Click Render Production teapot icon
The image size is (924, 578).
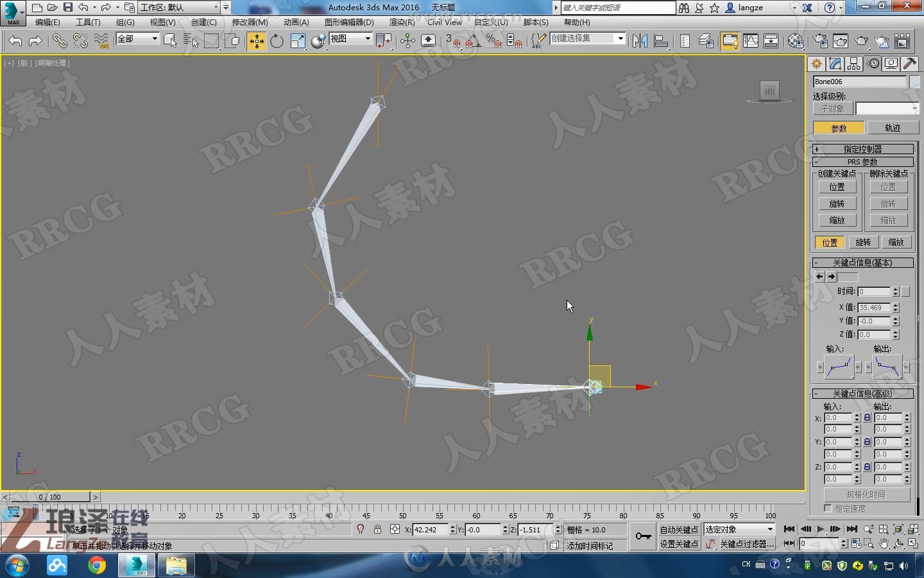coord(861,41)
